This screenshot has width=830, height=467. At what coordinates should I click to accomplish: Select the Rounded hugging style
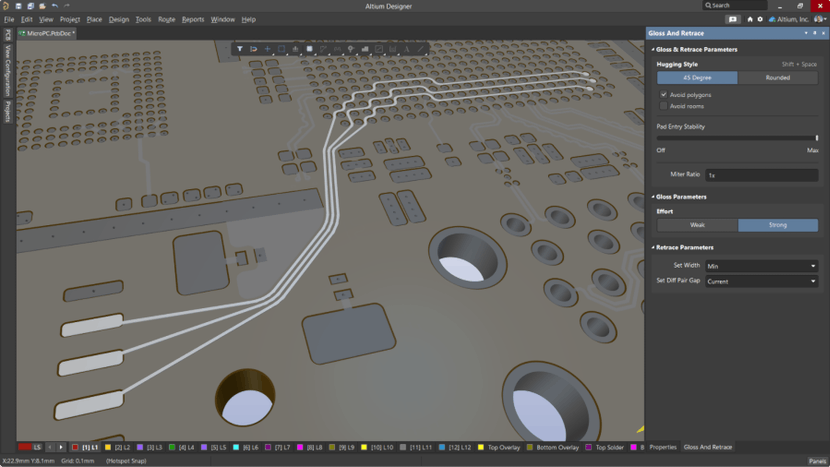click(777, 78)
